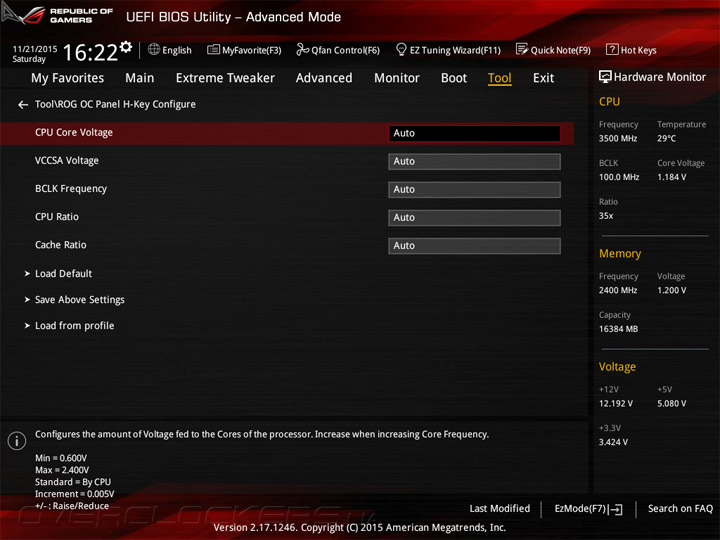Expand Load from profile entry
This screenshot has width=720, height=540.
coord(74,326)
